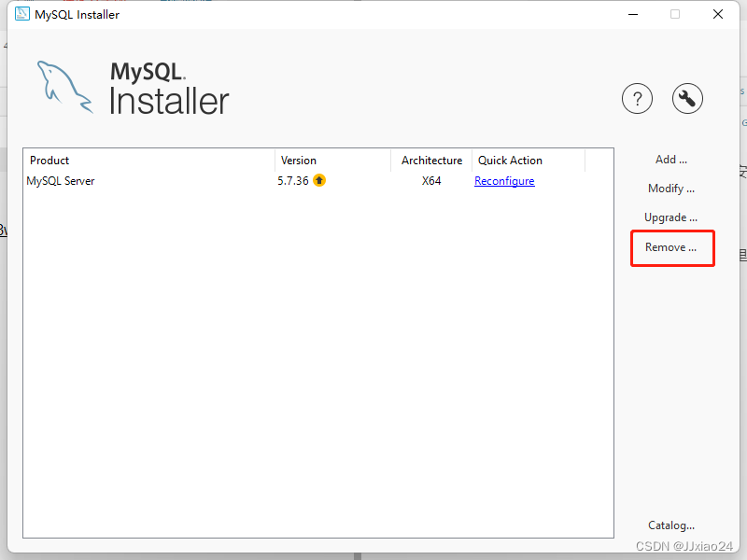Select the MySQL Server product row

[x=317, y=181]
